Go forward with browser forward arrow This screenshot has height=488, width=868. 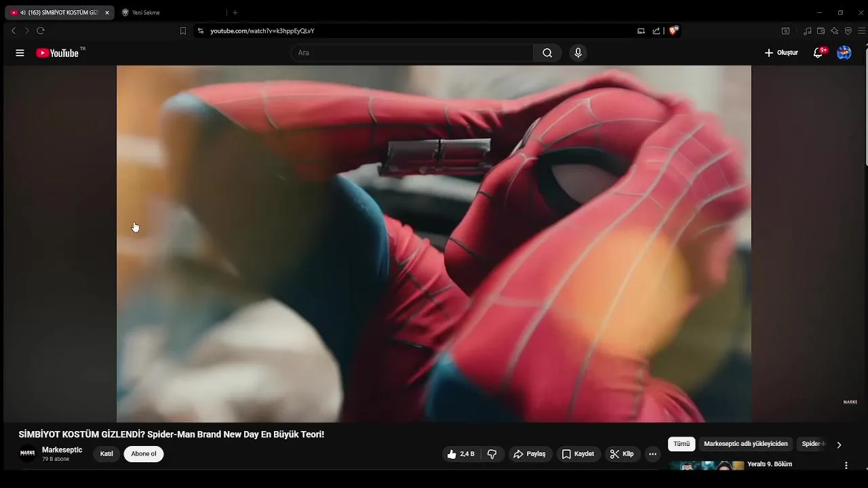pyautogui.click(x=27, y=30)
